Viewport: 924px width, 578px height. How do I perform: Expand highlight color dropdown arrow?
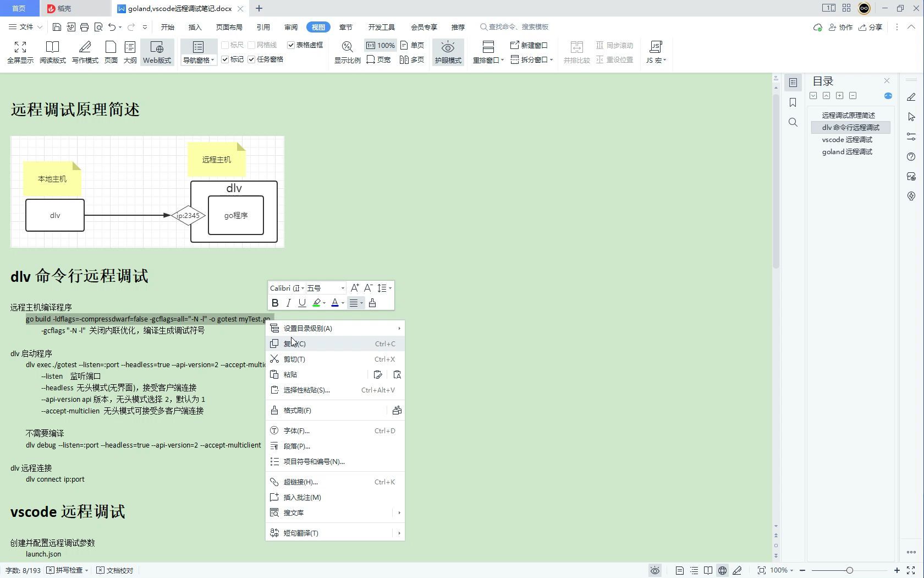(x=324, y=303)
